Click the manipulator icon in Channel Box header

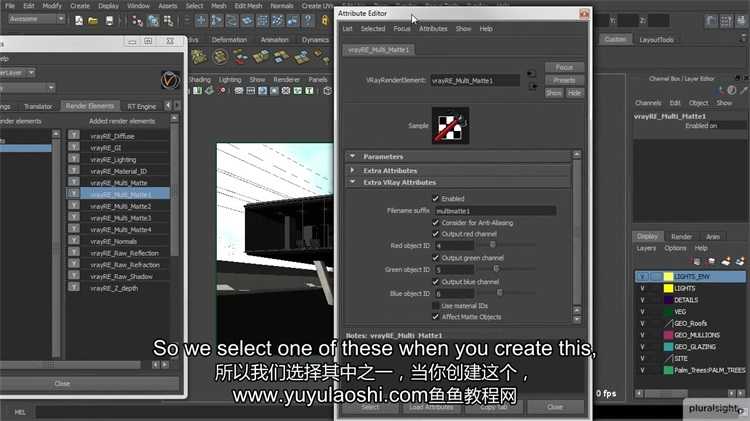(720, 90)
